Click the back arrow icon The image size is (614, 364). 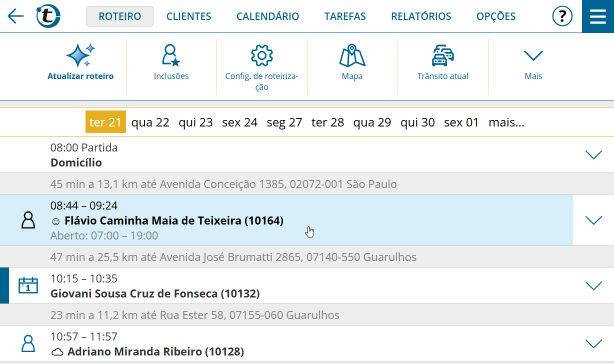click(x=15, y=16)
